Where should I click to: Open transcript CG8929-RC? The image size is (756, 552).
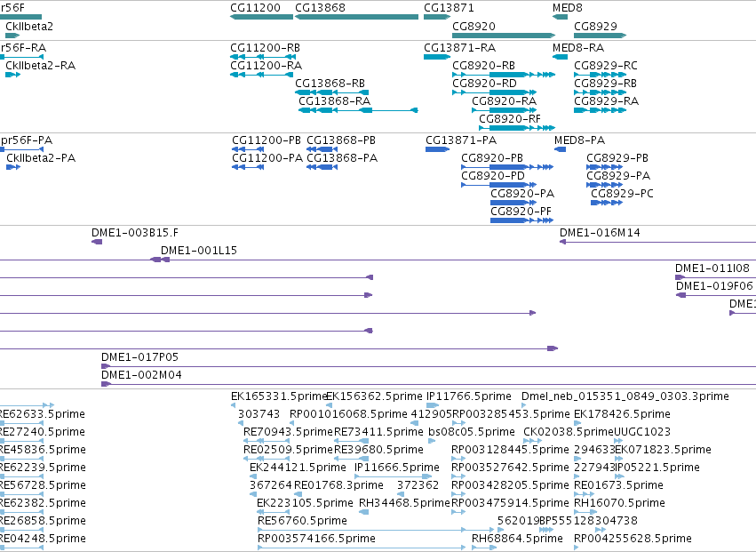pyautogui.click(x=601, y=75)
